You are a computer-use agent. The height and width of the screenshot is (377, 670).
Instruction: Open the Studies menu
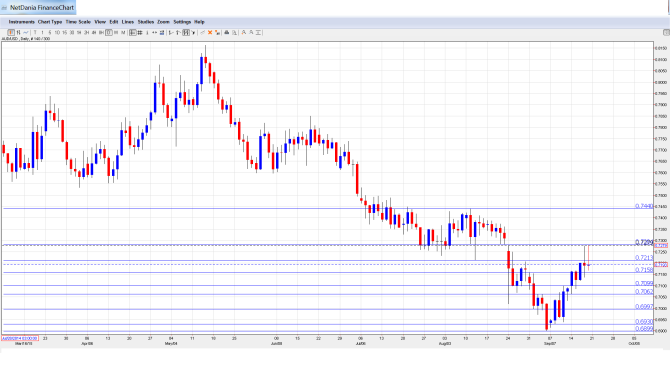(x=146, y=22)
